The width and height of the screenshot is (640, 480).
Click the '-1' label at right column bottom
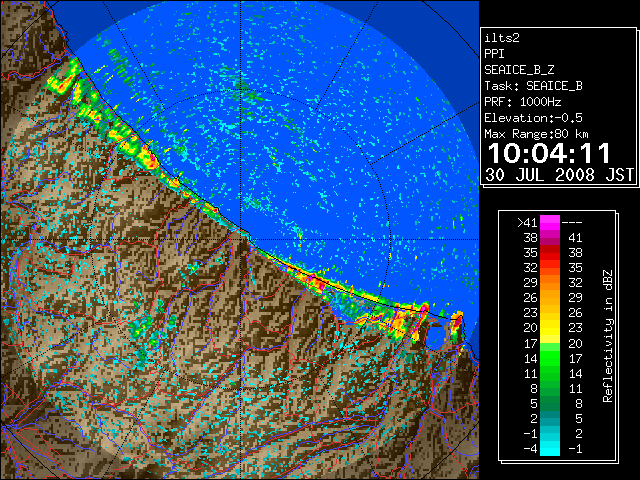575,449
